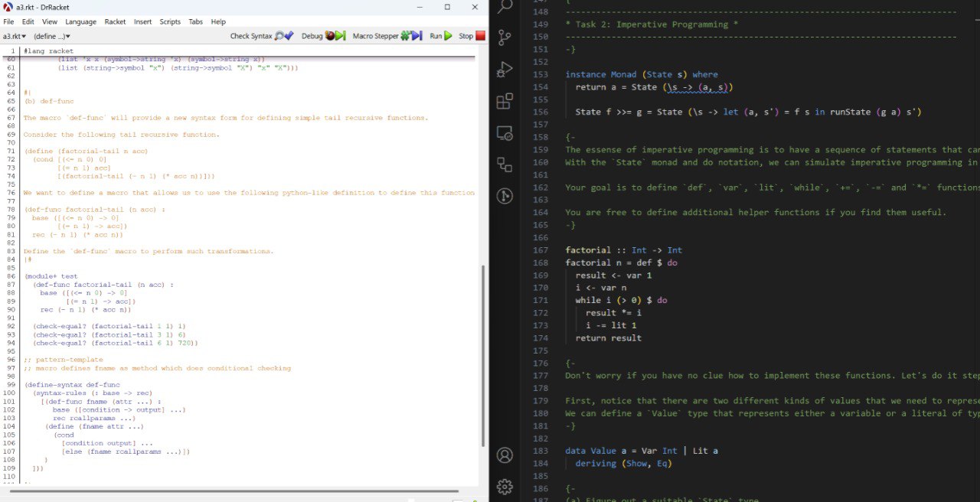
Task: Click line number 167 in VS Code gutter
Action: pyautogui.click(x=539, y=250)
